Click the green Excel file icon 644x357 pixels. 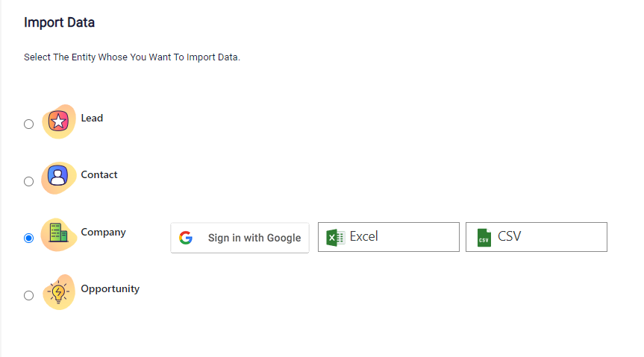click(x=335, y=238)
